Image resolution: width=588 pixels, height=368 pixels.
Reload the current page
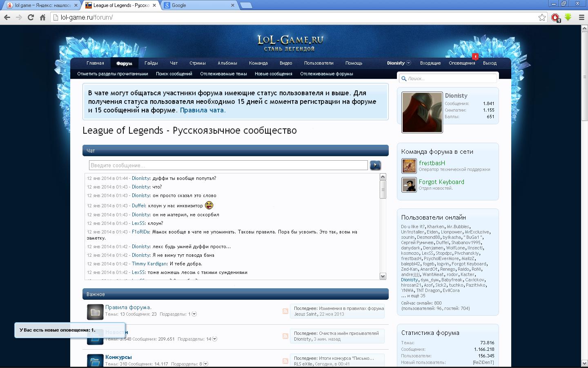31,17
